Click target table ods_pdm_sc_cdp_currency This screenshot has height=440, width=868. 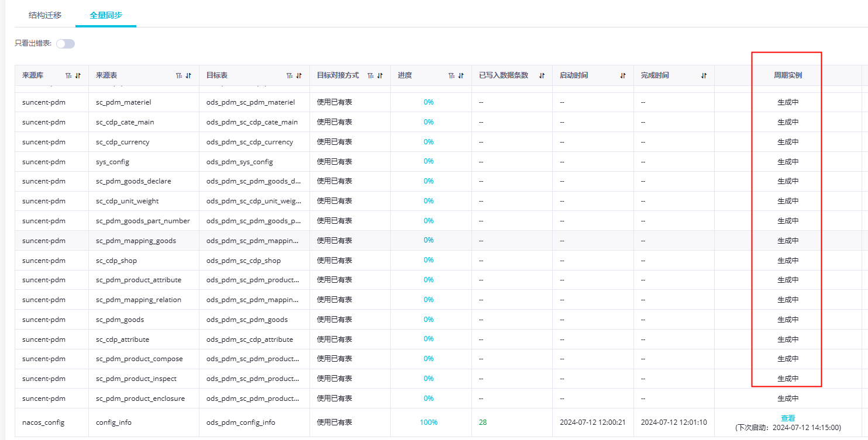click(x=250, y=142)
